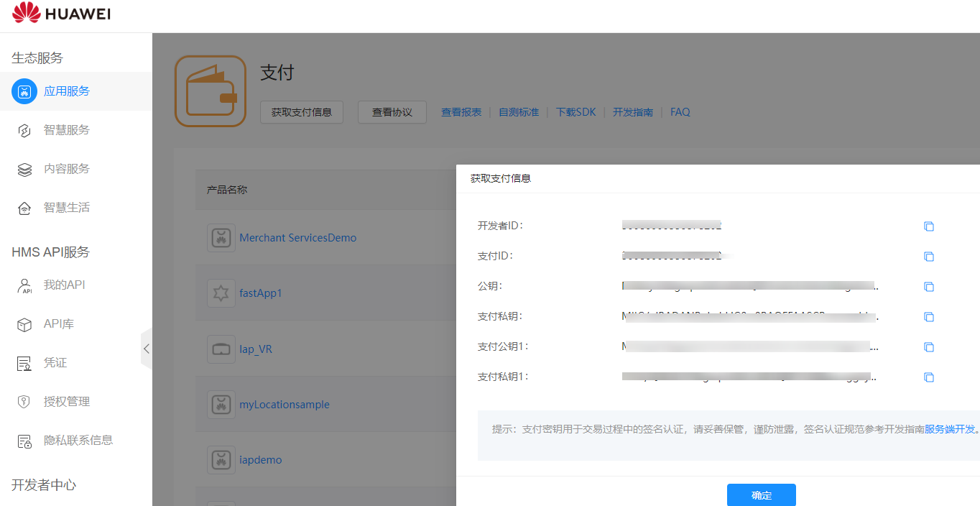Click the fastApp1 star icon
The width and height of the screenshot is (980, 506).
coord(221,293)
